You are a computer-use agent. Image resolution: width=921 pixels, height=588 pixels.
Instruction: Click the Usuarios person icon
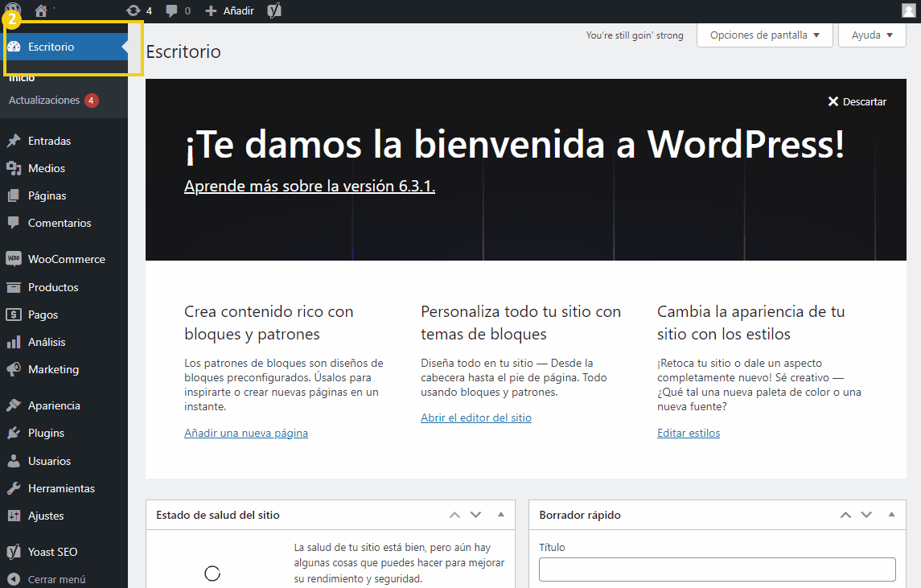click(x=14, y=461)
